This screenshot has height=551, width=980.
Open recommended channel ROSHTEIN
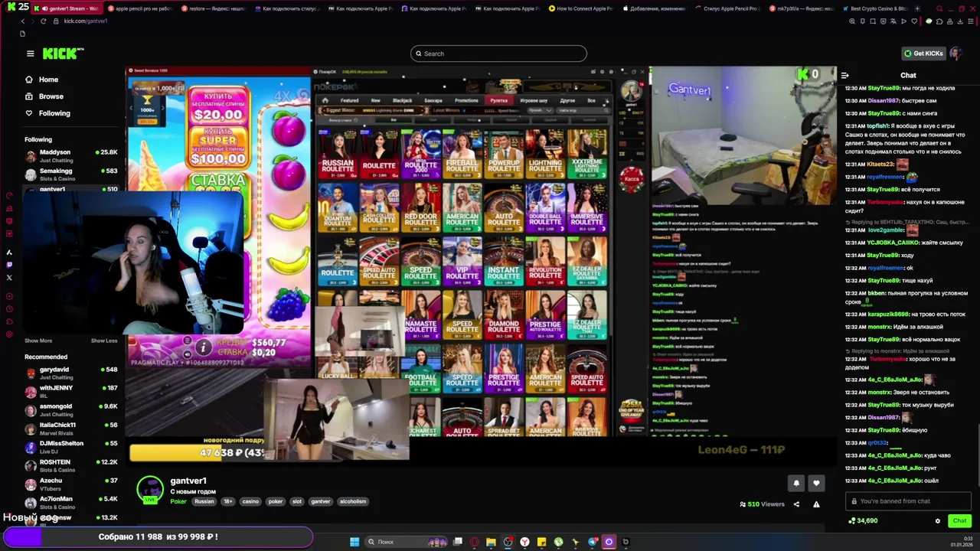coord(70,465)
